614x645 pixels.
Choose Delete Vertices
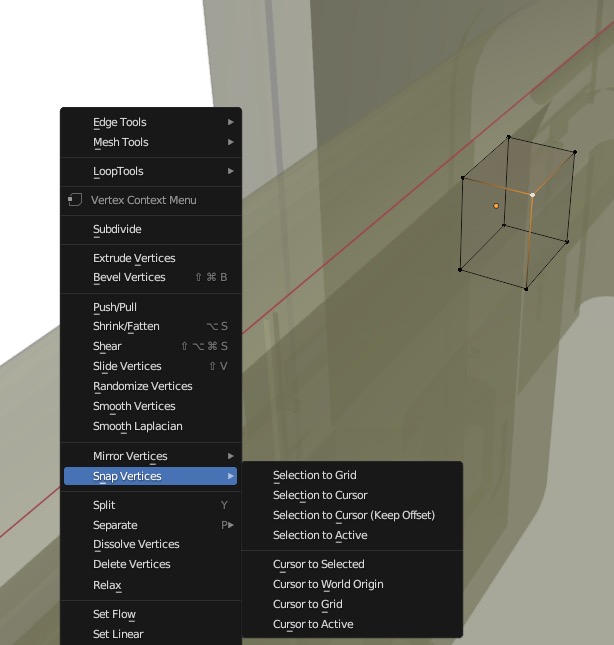pyautogui.click(x=151, y=564)
